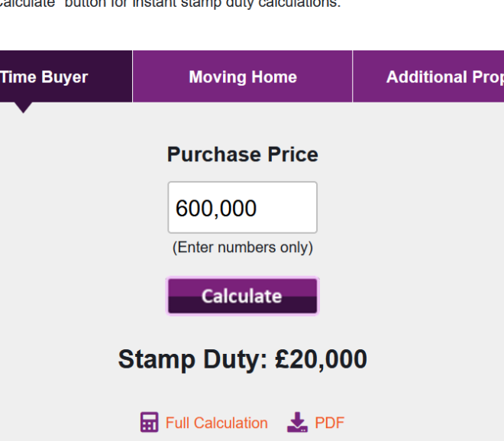Click the grey area right of the PDF link
Viewport: 504px width, 441px height.
(420, 423)
